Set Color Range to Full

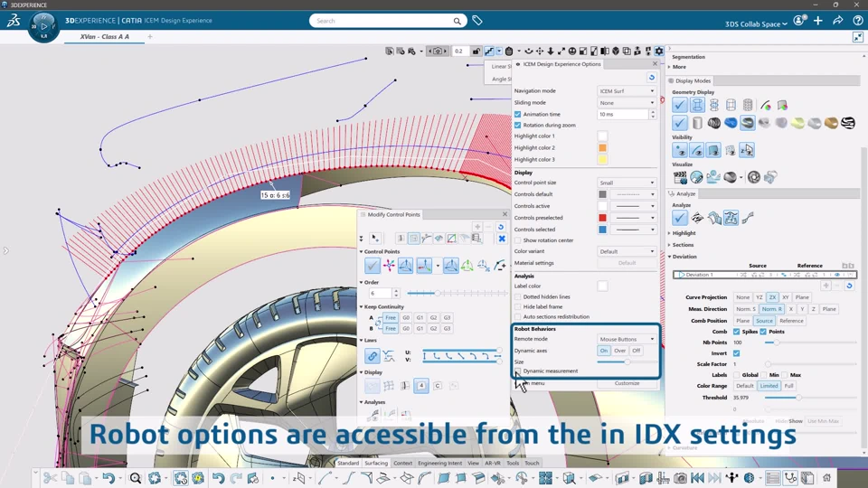(788, 386)
